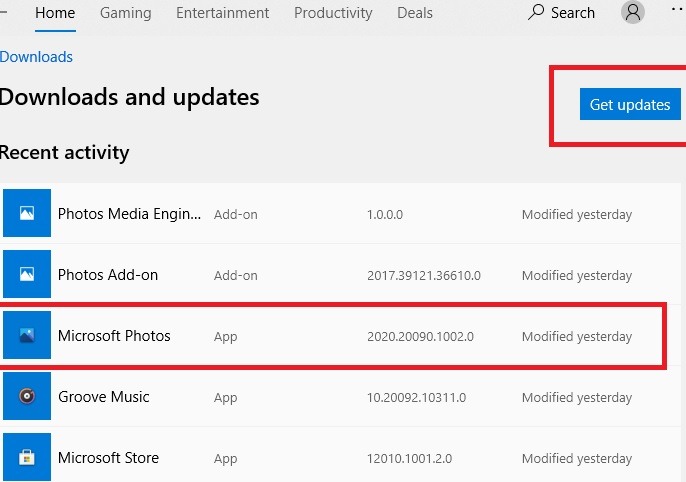
Task: Click App type in Microsoft Photos row
Action: coord(226,337)
